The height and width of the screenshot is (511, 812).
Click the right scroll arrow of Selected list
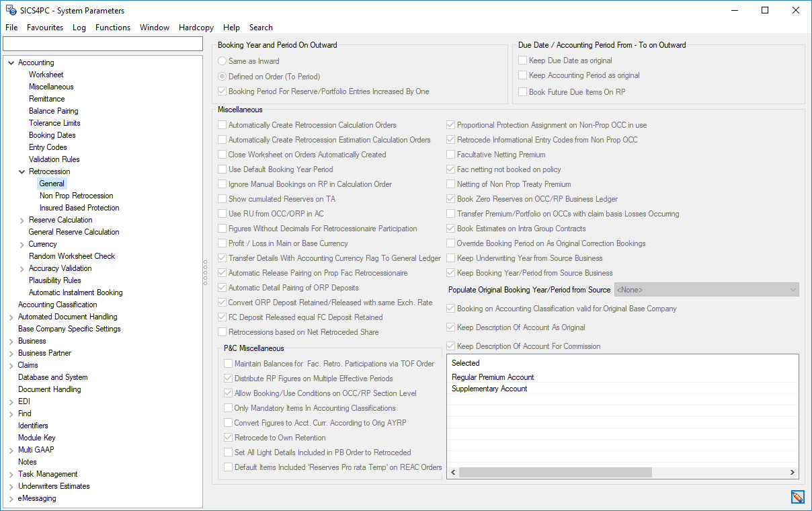point(793,473)
